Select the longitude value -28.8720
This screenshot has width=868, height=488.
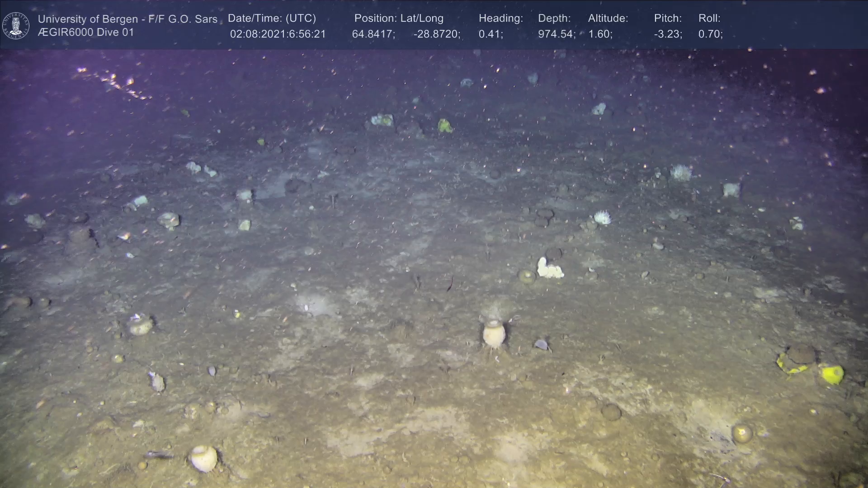(437, 34)
